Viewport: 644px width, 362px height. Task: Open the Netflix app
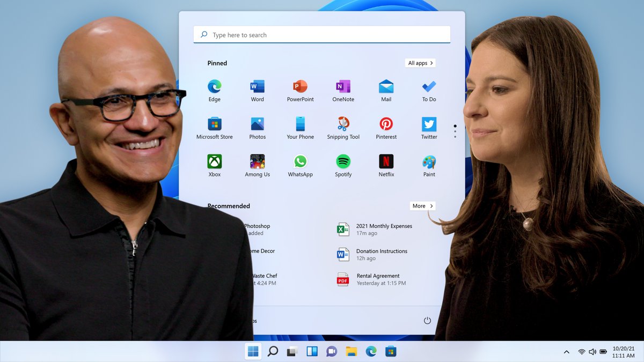click(386, 165)
